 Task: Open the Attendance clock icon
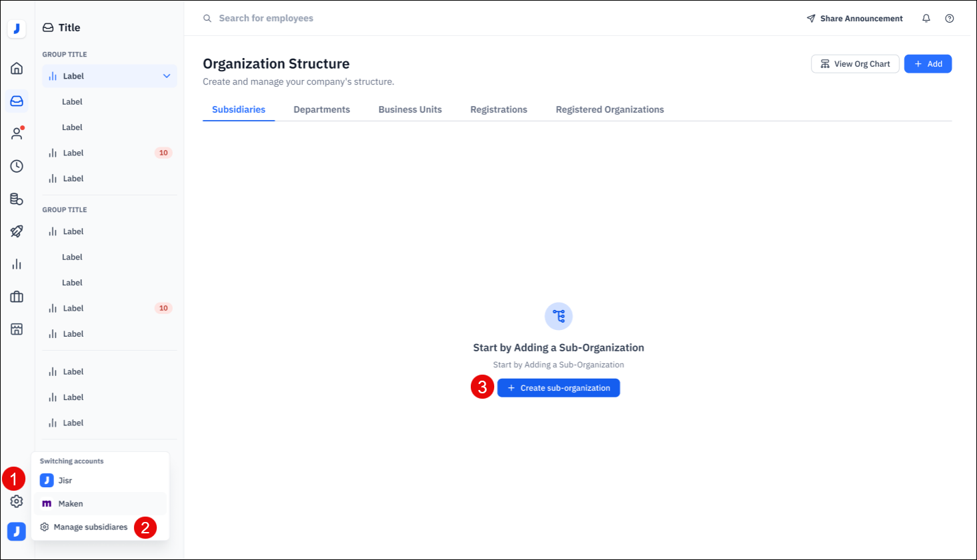point(16,166)
